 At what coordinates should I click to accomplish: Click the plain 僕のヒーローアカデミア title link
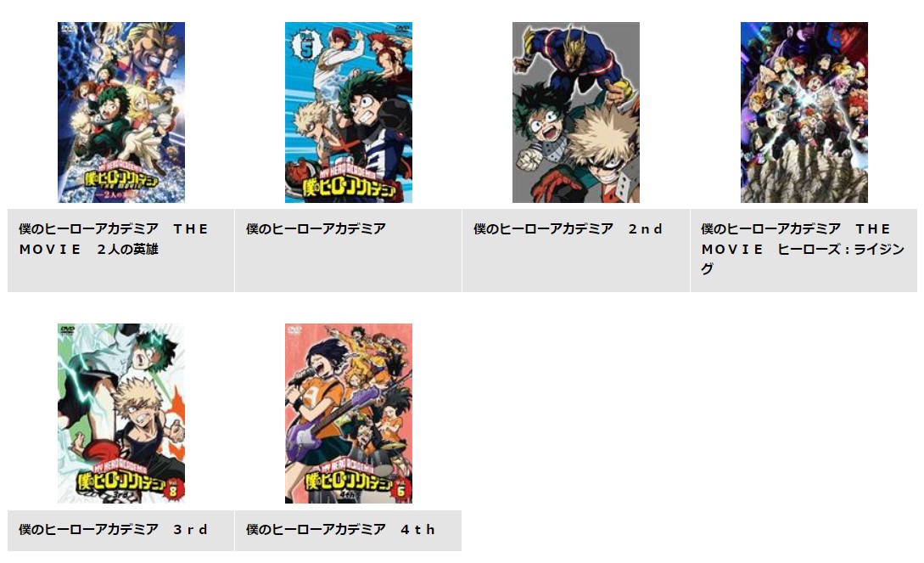(x=316, y=228)
